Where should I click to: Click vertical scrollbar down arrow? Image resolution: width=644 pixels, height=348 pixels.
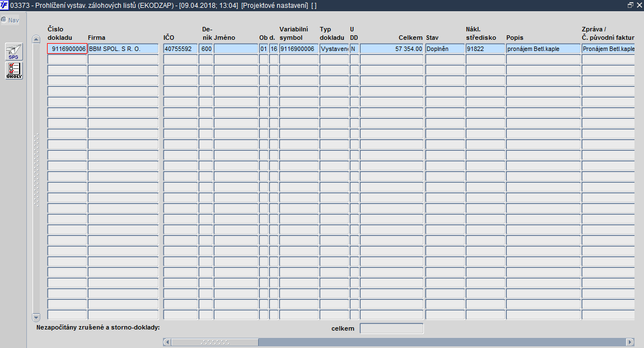36,317
